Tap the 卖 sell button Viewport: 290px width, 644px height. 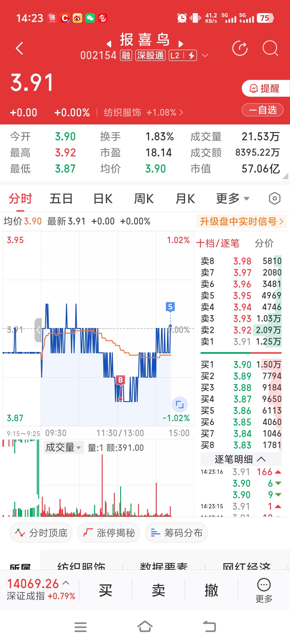[x=158, y=590]
